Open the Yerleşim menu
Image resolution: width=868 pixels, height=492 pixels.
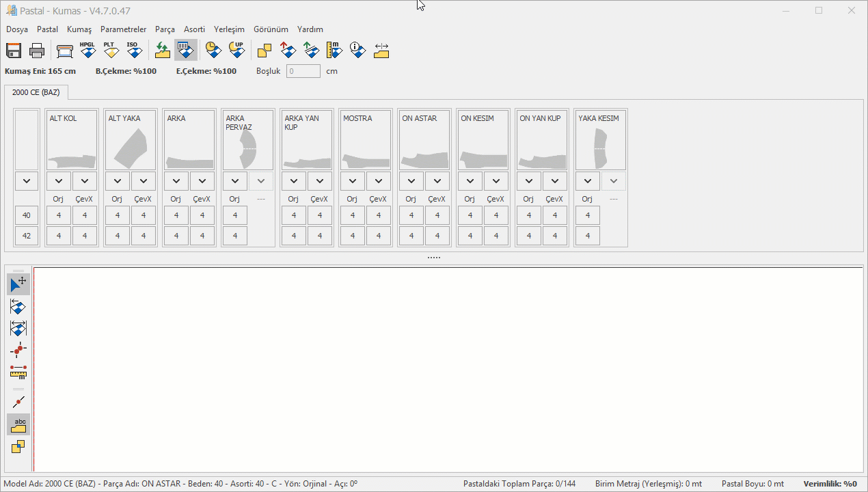229,29
